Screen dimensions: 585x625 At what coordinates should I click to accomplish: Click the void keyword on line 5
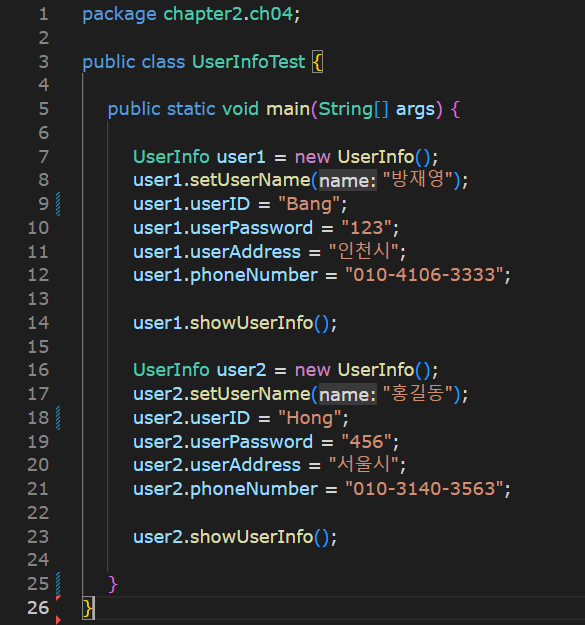point(240,109)
